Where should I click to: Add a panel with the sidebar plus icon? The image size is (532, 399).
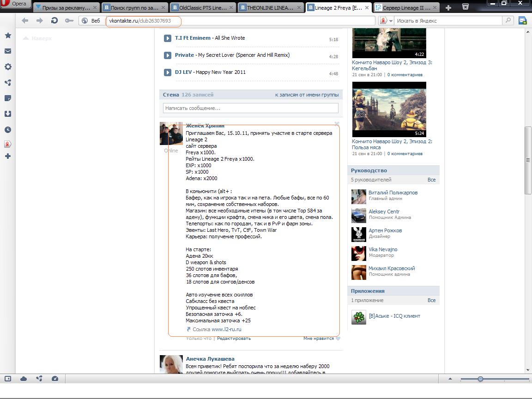click(8, 156)
